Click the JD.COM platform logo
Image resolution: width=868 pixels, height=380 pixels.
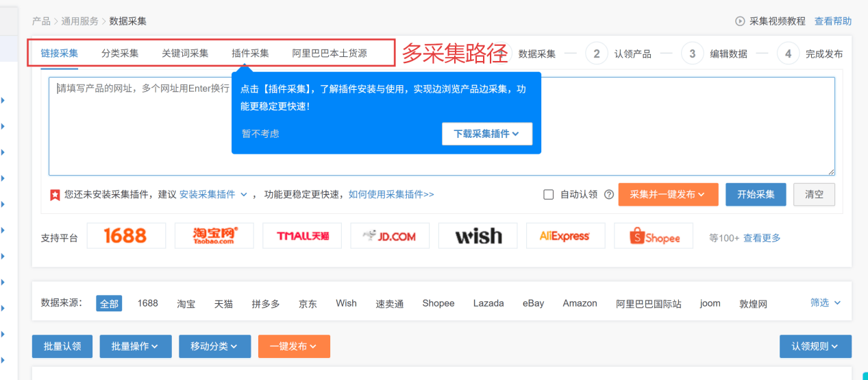[x=390, y=236]
